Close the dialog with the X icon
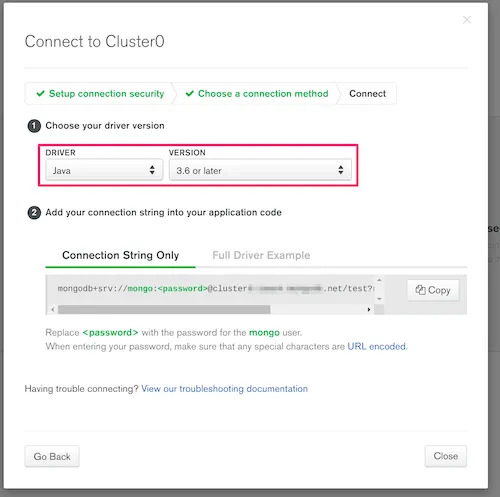Image resolution: width=500 pixels, height=497 pixels. [467, 20]
